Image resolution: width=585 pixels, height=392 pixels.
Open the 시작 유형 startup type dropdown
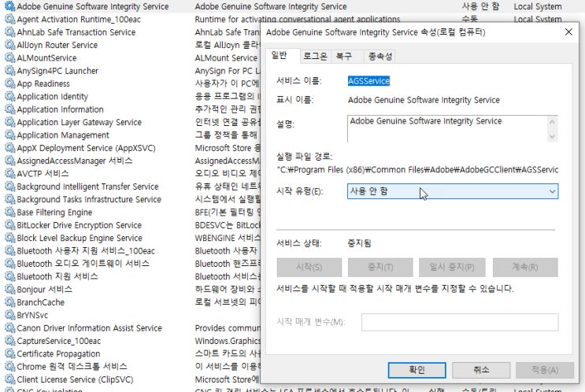point(453,191)
